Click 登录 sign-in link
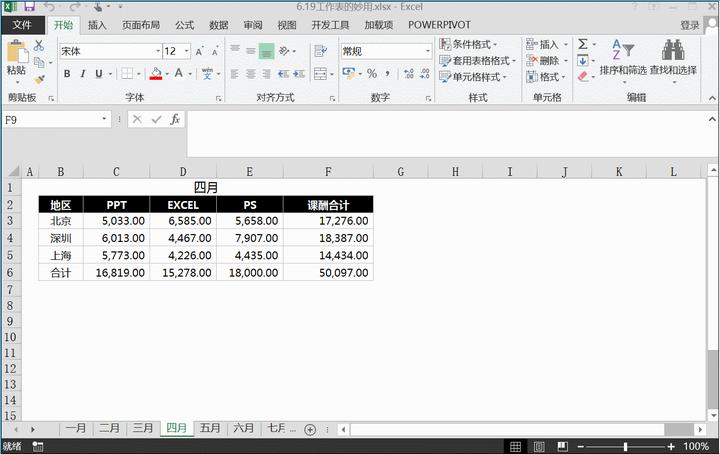The width and height of the screenshot is (720, 454). tap(690, 25)
